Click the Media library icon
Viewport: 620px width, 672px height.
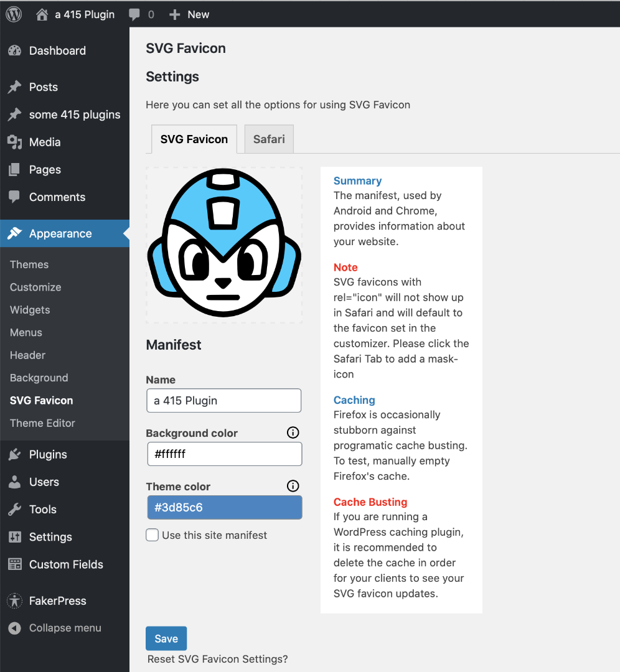pyautogui.click(x=14, y=142)
